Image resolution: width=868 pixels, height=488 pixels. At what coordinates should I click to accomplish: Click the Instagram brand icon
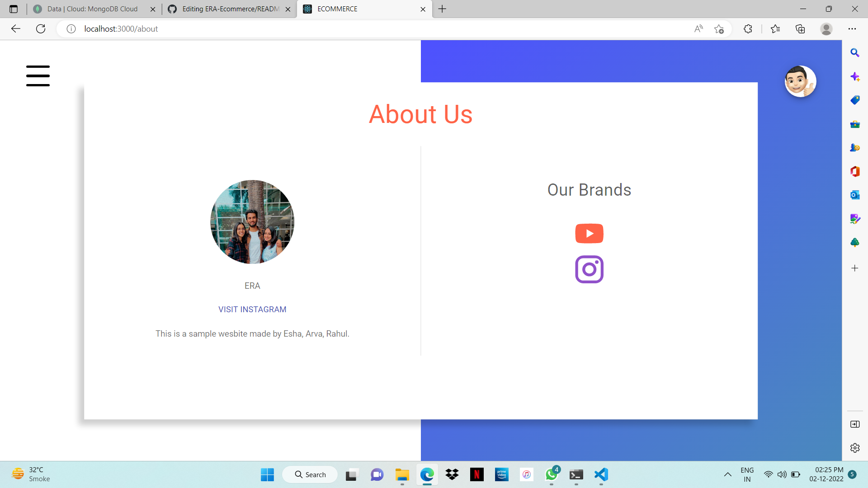click(x=589, y=269)
